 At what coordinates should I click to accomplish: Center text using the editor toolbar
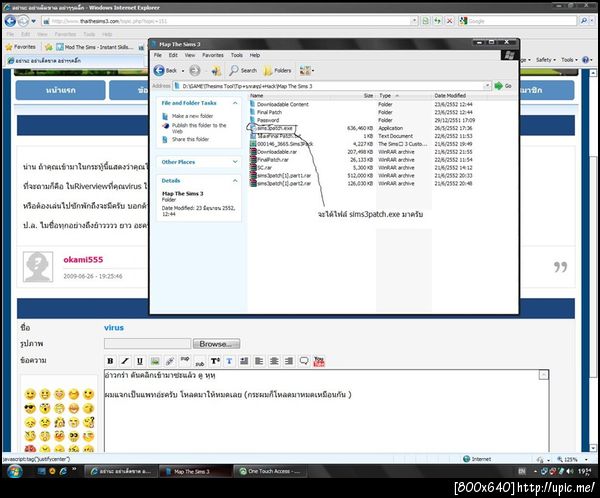(274, 361)
